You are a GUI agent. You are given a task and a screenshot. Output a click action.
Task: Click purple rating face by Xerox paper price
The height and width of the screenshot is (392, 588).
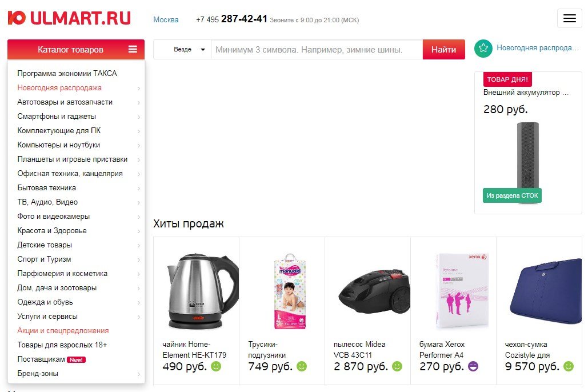point(473,366)
